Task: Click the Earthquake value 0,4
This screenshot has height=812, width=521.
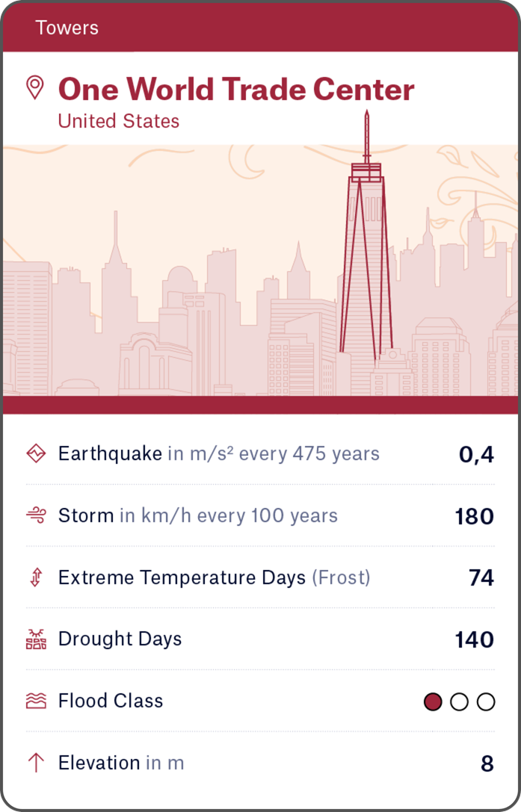Action: 476,454
